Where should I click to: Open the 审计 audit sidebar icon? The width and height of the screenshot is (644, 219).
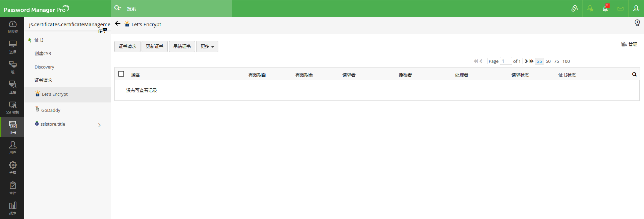[12, 188]
